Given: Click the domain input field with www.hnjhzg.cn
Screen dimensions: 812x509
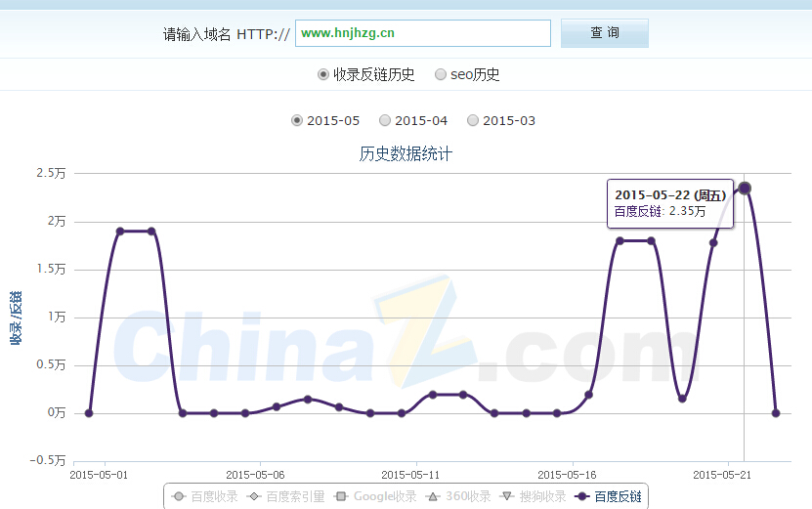Looking at the screenshot, I should (x=422, y=33).
